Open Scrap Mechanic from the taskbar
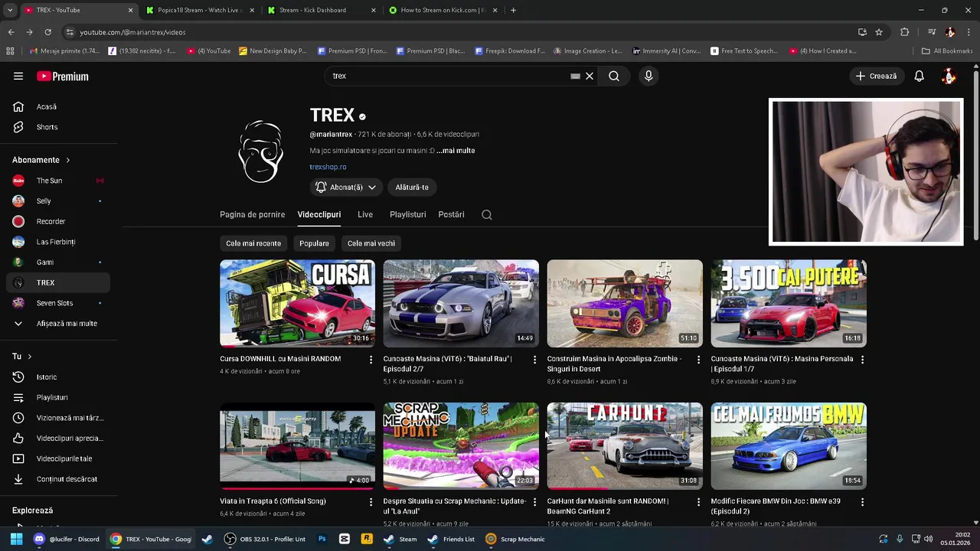980x551 pixels. tap(515, 539)
